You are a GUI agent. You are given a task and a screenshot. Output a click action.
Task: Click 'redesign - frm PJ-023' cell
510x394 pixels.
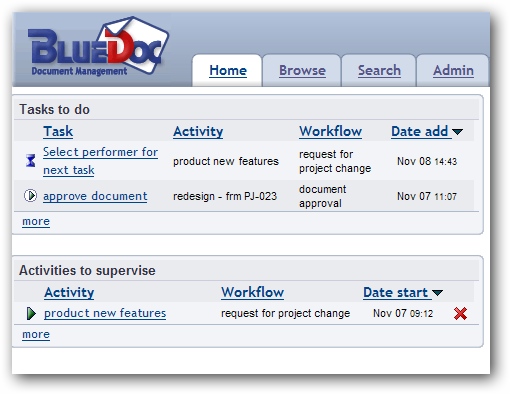[225, 196]
